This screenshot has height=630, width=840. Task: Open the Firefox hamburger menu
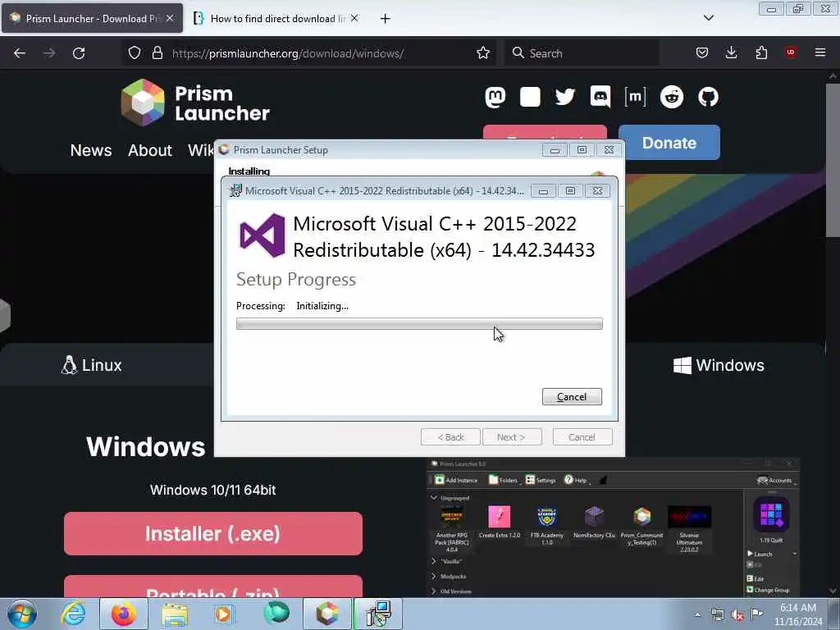[820, 52]
